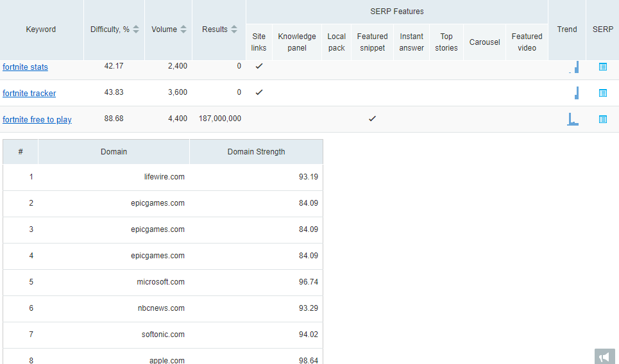Click difficulty value 42.17
The width and height of the screenshot is (619, 364).
coord(114,66)
